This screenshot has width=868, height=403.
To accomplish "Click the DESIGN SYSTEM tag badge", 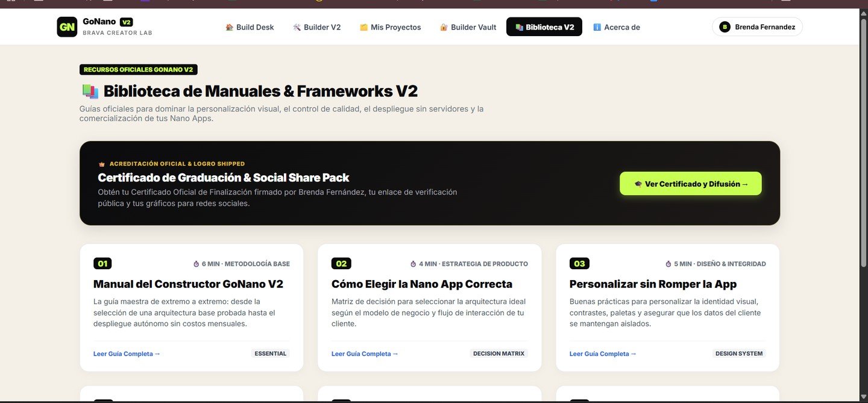I will (739, 354).
